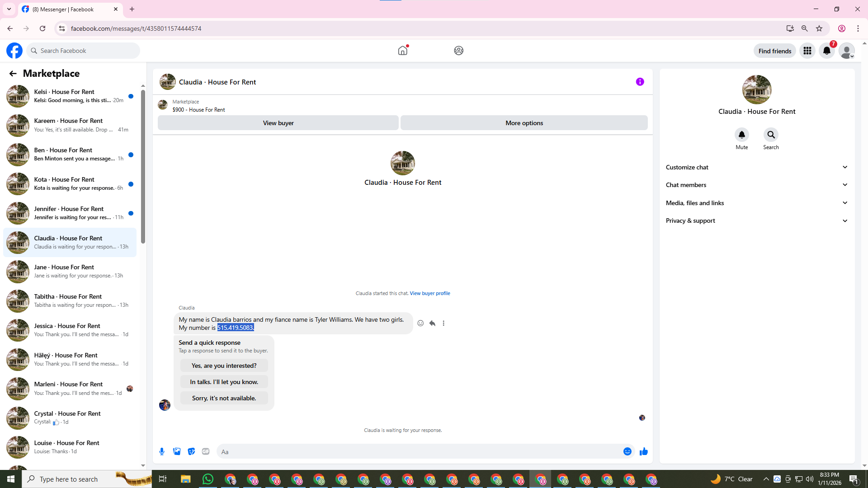Focus the Search Facebook field
This screenshot has height=488, width=868.
[x=83, y=51]
